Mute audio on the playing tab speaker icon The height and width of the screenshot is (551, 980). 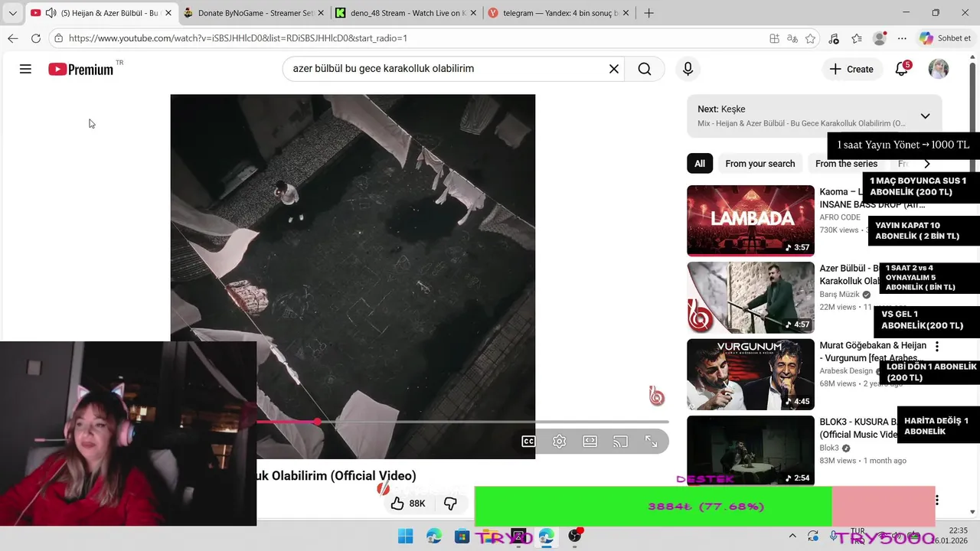[x=51, y=13]
